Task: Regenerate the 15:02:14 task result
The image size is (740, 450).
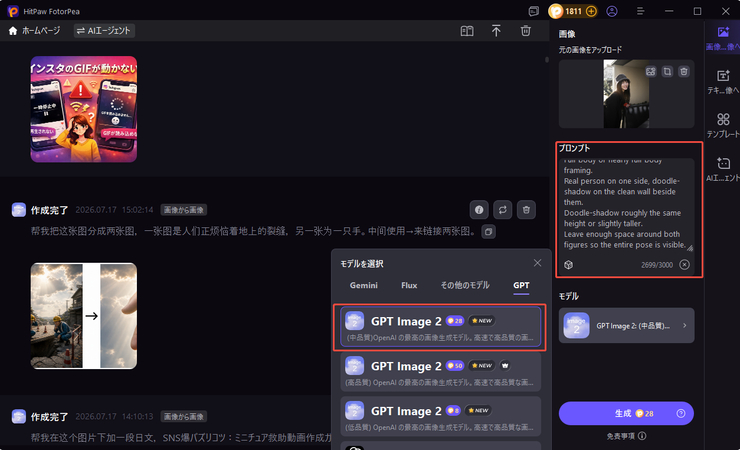Action: pos(503,210)
